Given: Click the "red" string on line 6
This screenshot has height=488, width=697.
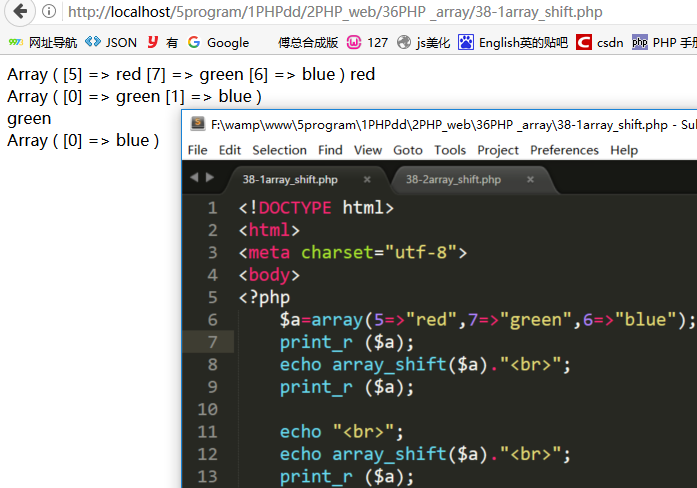Looking at the screenshot, I should click(x=431, y=320).
